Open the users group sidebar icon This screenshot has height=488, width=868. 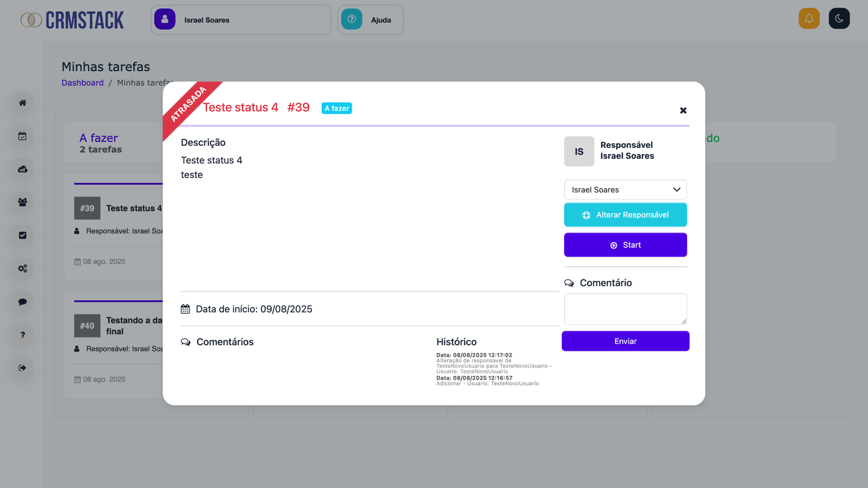click(x=22, y=202)
